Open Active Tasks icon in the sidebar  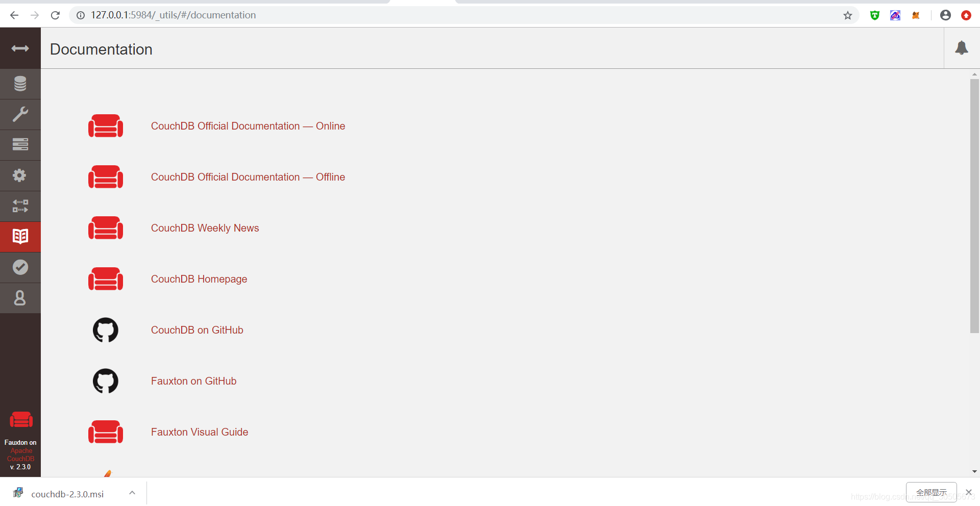pyautogui.click(x=20, y=145)
